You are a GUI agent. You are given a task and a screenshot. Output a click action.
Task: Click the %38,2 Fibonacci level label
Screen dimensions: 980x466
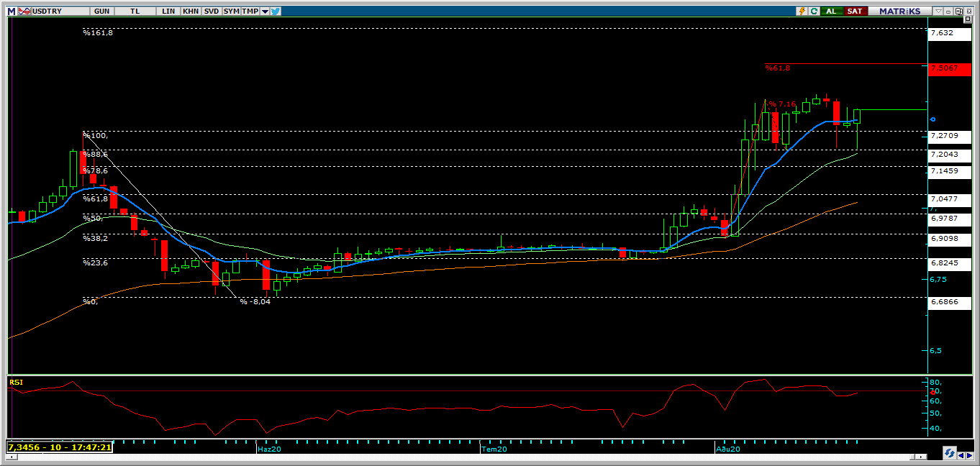(95, 238)
